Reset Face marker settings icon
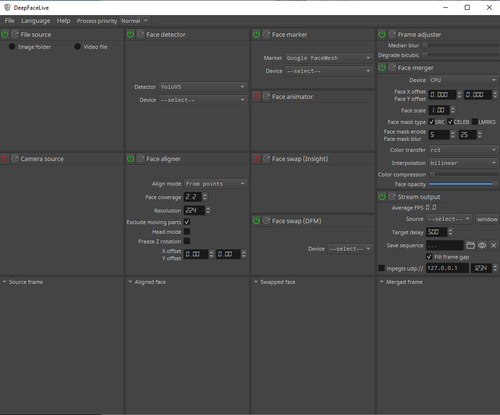The width and height of the screenshot is (500, 415). pyautogui.click(x=266, y=34)
